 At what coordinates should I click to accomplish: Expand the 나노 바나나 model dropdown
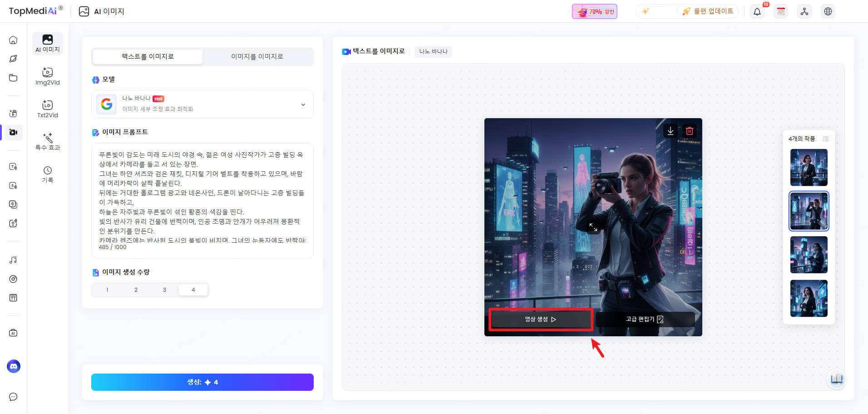(303, 105)
